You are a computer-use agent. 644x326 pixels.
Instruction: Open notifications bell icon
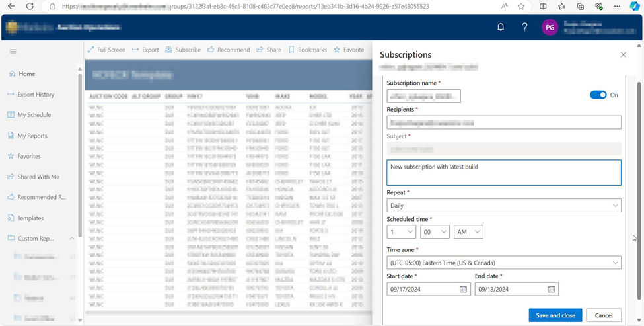pyautogui.click(x=501, y=28)
